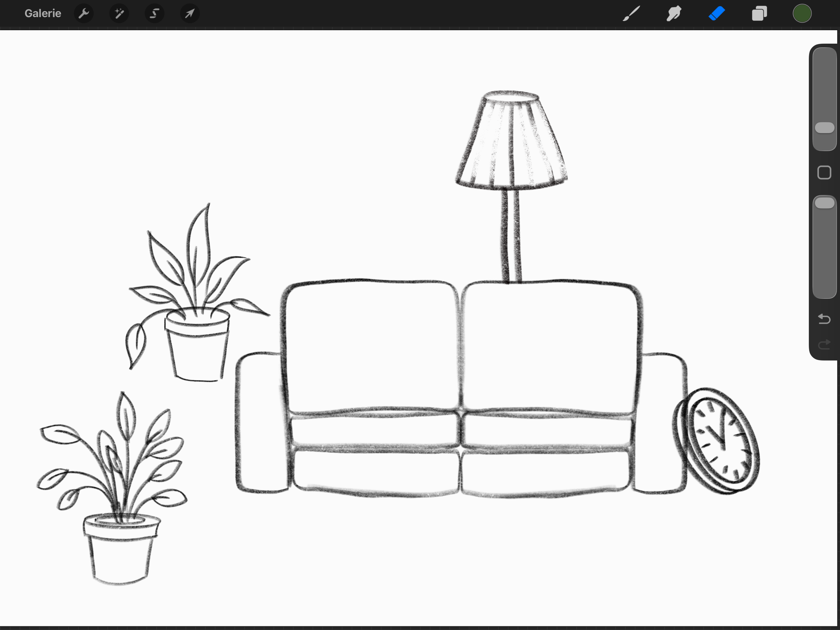Open the green color picker swatch
Screen dimensions: 840x630
(x=802, y=14)
